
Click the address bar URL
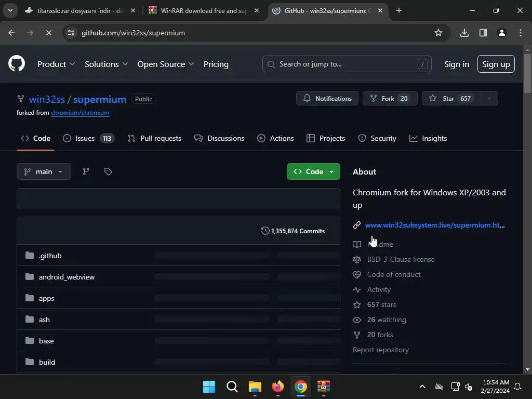click(x=133, y=33)
